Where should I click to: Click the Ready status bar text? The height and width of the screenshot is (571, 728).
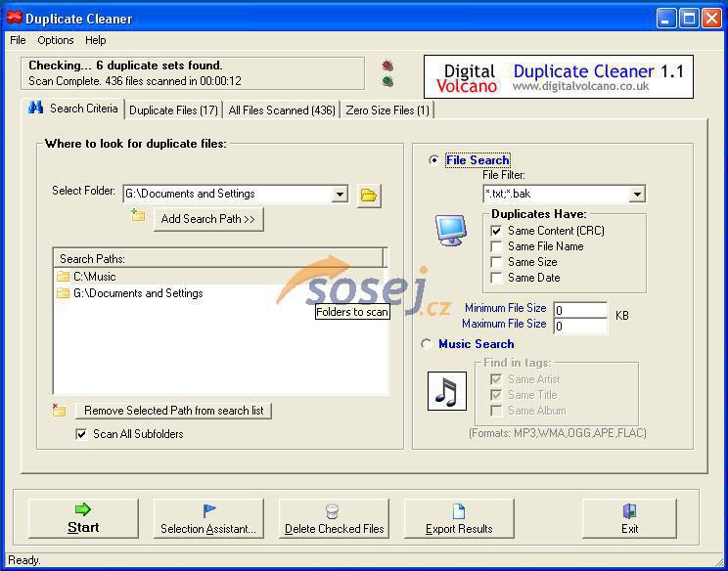(24, 560)
